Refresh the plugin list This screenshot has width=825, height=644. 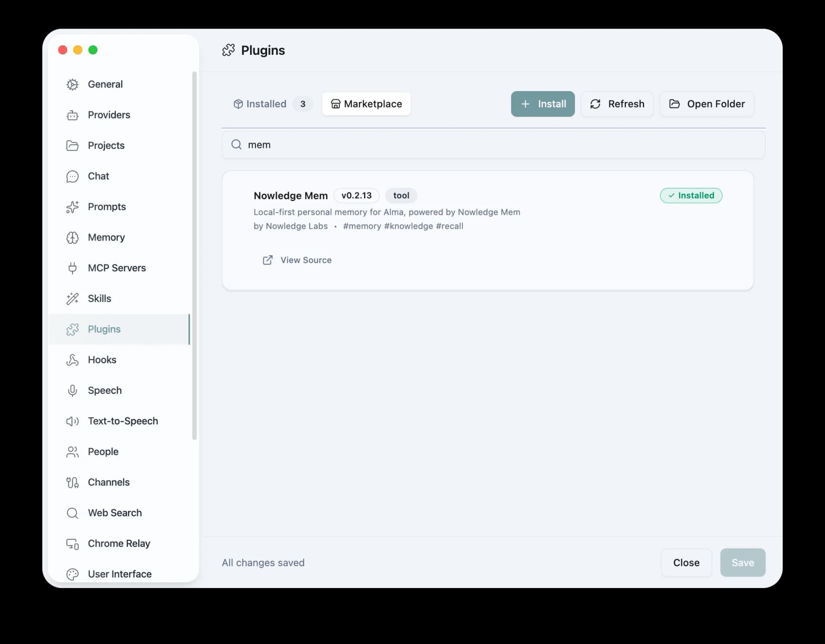coord(617,104)
